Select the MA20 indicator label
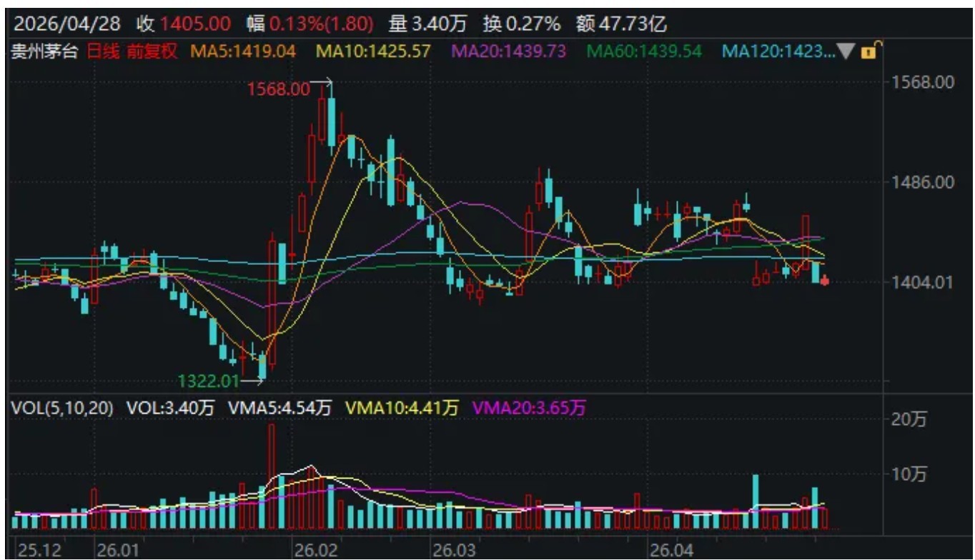Screen dimensions: 975x560 (508, 51)
